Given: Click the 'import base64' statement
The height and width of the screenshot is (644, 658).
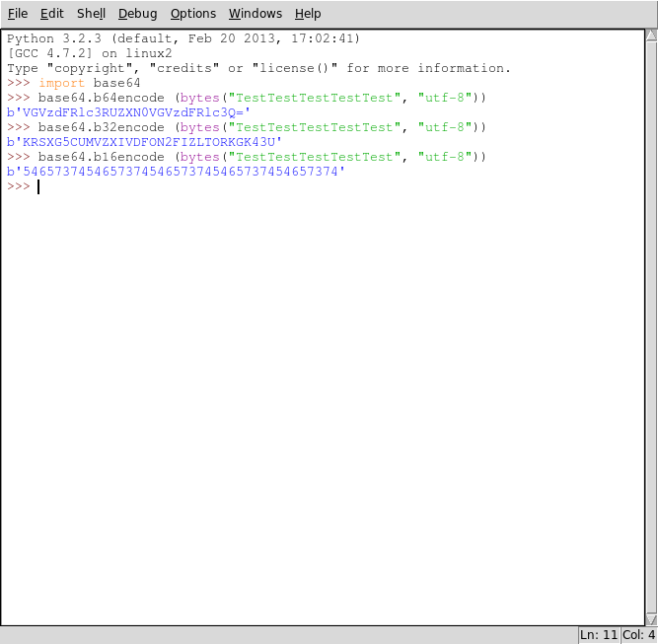Looking at the screenshot, I should [x=90, y=83].
